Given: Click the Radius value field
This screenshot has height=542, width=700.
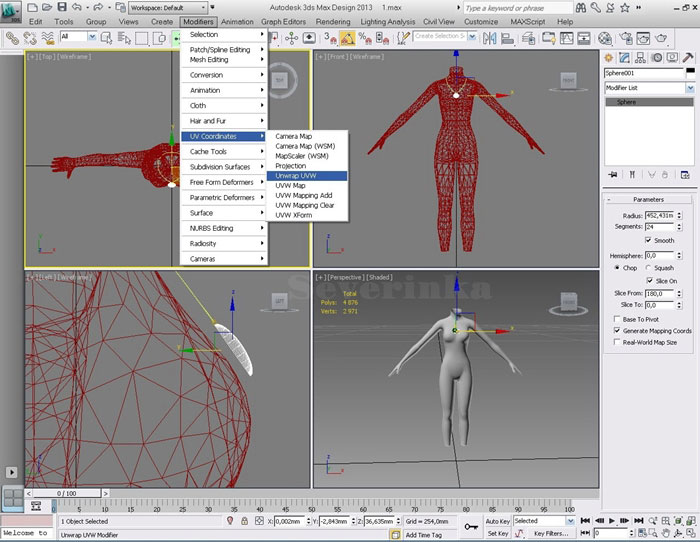Looking at the screenshot, I should [x=659, y=216].
